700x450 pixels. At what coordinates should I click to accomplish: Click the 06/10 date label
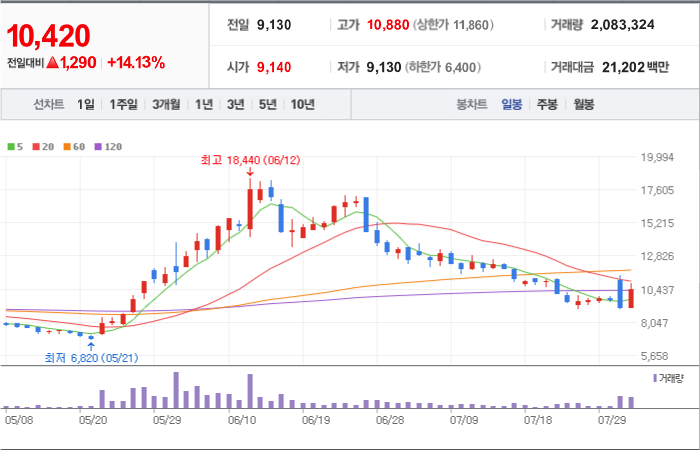(x=242, y=420)
